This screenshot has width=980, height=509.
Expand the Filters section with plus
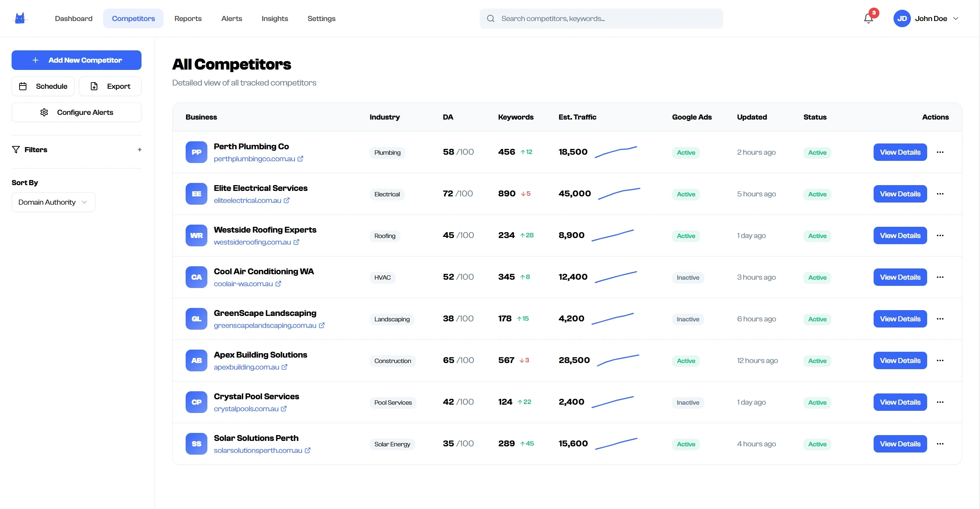tap(140, 150)
